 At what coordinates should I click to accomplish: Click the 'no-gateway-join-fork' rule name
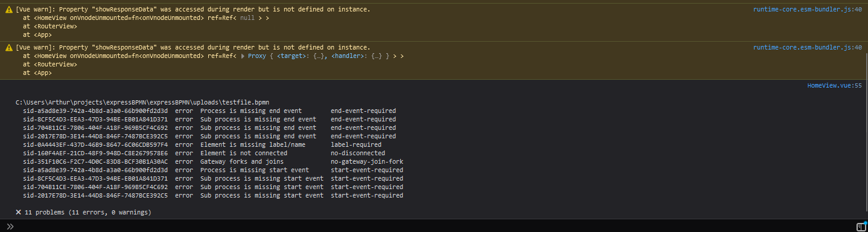367,162
